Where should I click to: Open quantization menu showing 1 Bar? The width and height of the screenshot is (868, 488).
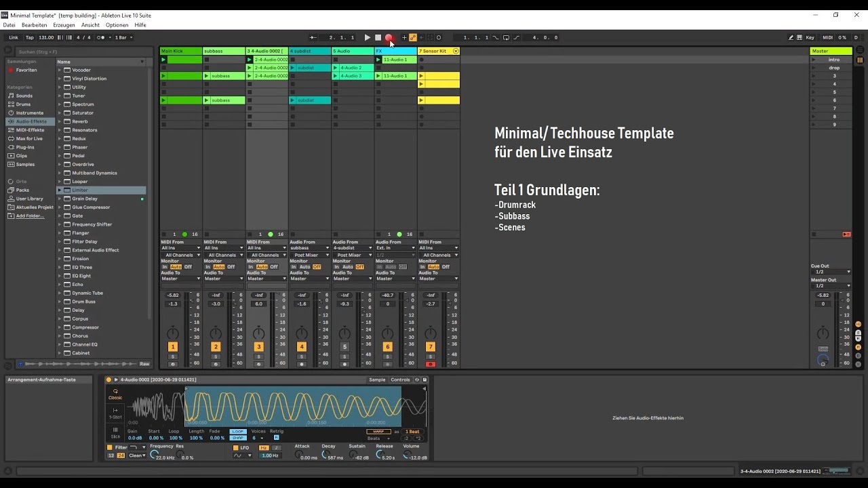[x=123, y=38]
